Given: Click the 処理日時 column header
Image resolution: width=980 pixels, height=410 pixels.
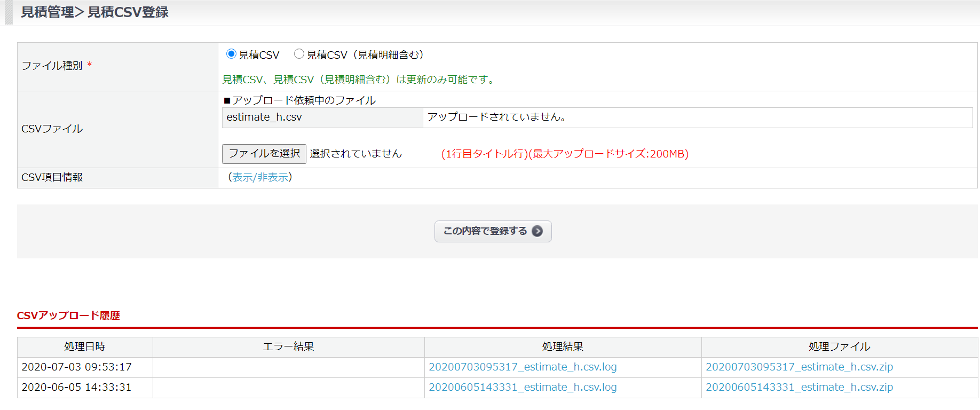Looking at the screenshot, I should (85, 347).
